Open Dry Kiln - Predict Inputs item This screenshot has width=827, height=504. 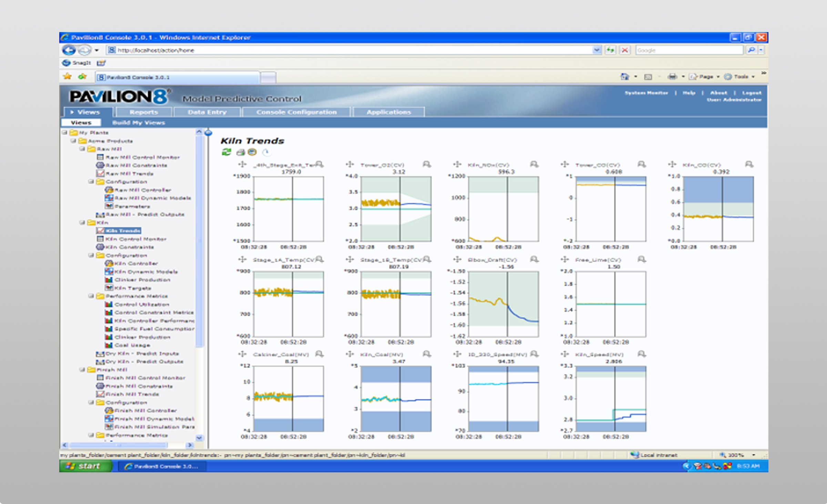pos(142,353)
